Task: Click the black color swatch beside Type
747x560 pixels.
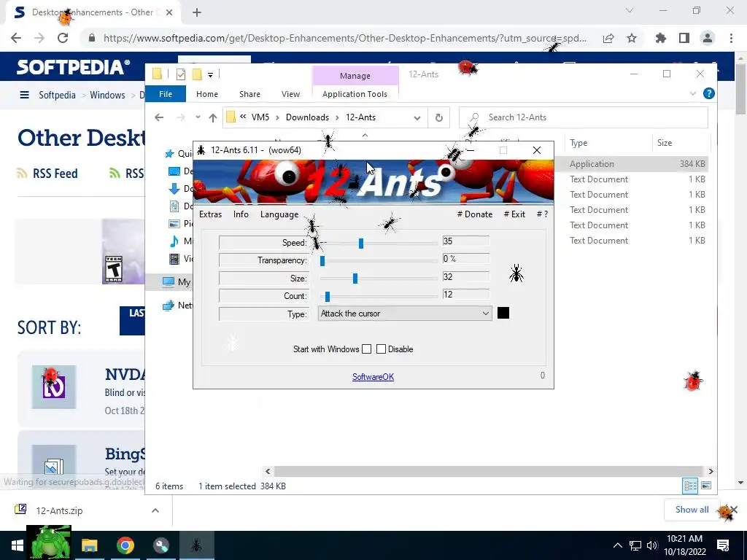Action: pos(503,313)
